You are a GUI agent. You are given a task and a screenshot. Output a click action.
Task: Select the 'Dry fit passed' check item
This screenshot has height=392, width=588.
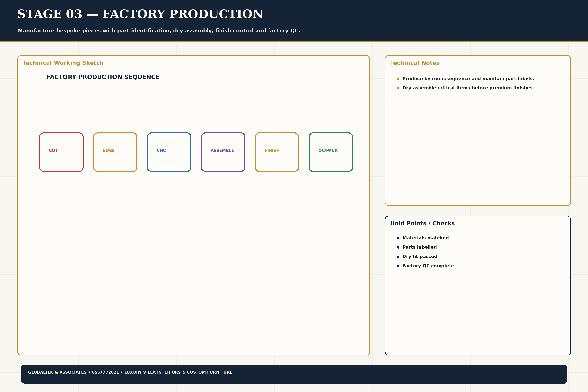tap(420, 257)
